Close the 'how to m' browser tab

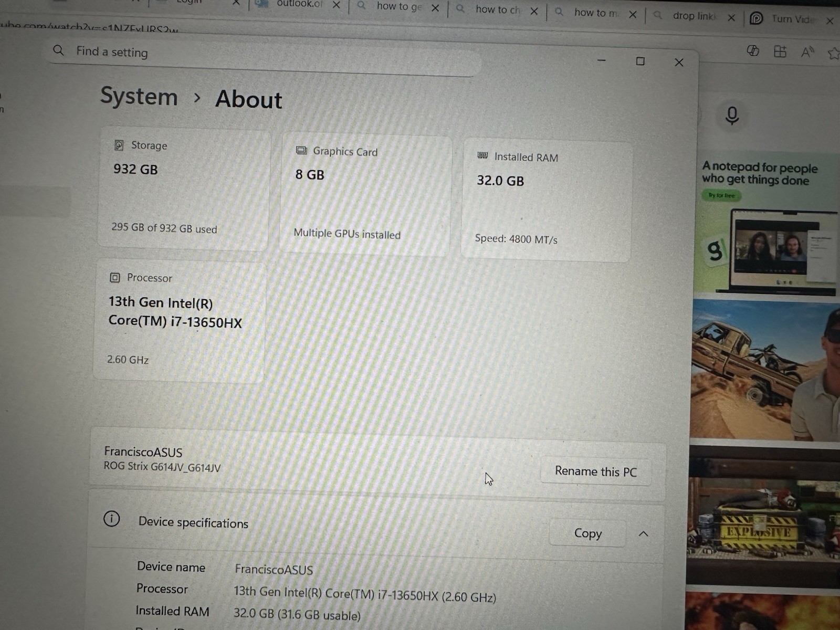[x=633, y=14]
